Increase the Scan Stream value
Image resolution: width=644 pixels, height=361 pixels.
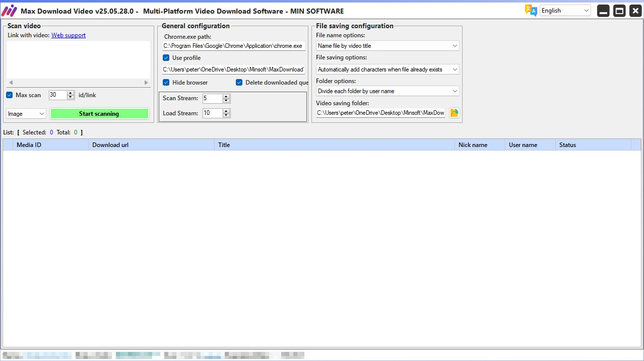pyautogui.click(x=226, y=96)
